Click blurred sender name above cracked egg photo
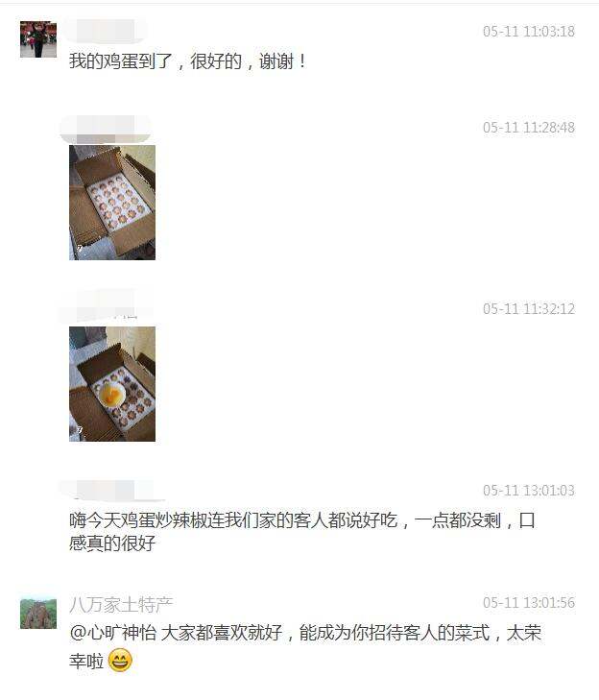This screenshot has height=700, width=599. (x=106, y=305)
